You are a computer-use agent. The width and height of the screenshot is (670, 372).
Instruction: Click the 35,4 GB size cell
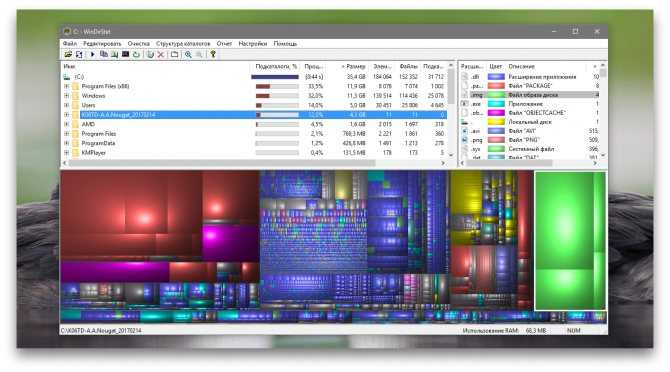click(x=356, y=77)
